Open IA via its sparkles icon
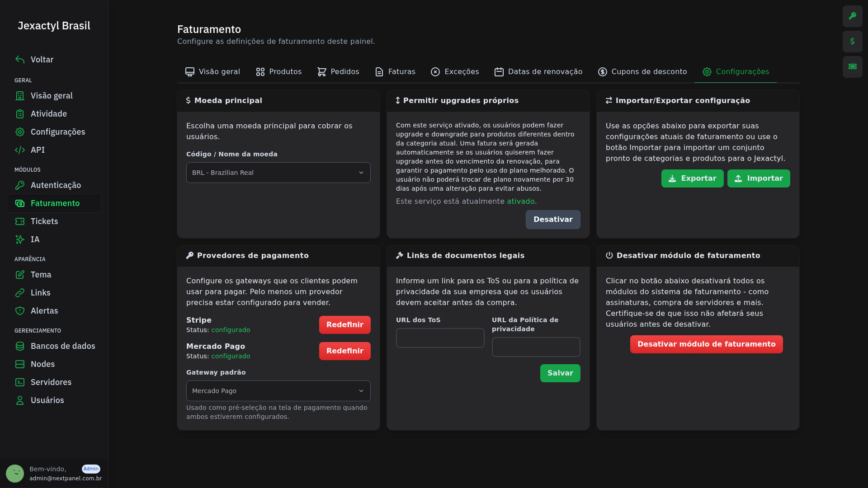Viewport: 868px width, 488px height. (20, 239)
